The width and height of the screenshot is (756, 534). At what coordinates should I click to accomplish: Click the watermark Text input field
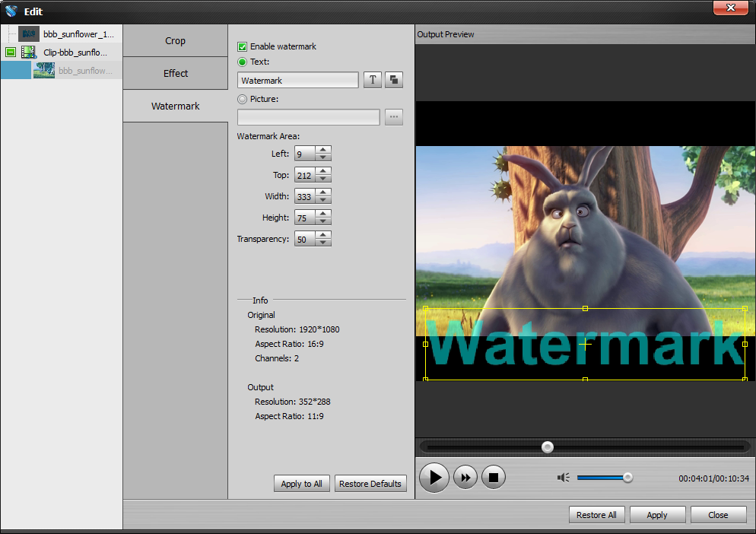pyautogui.click(x=298, y=80)
